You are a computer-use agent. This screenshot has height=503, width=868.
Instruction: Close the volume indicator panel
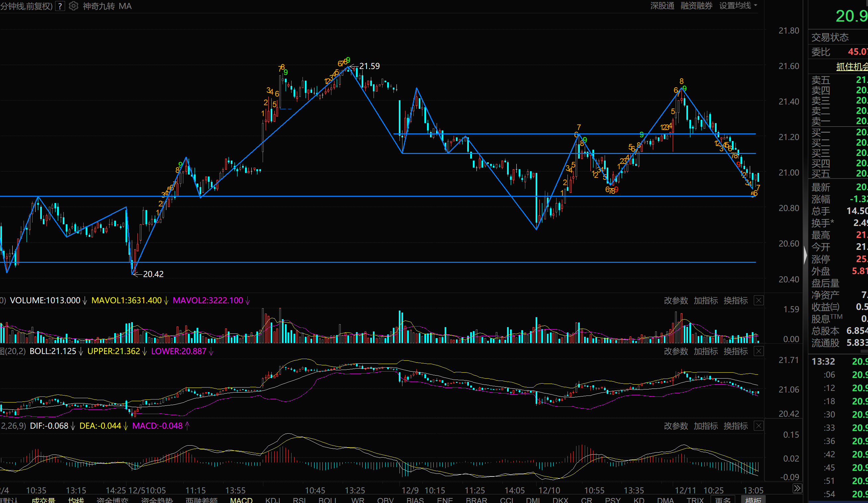pyautogui.click(x=758, y=301)
